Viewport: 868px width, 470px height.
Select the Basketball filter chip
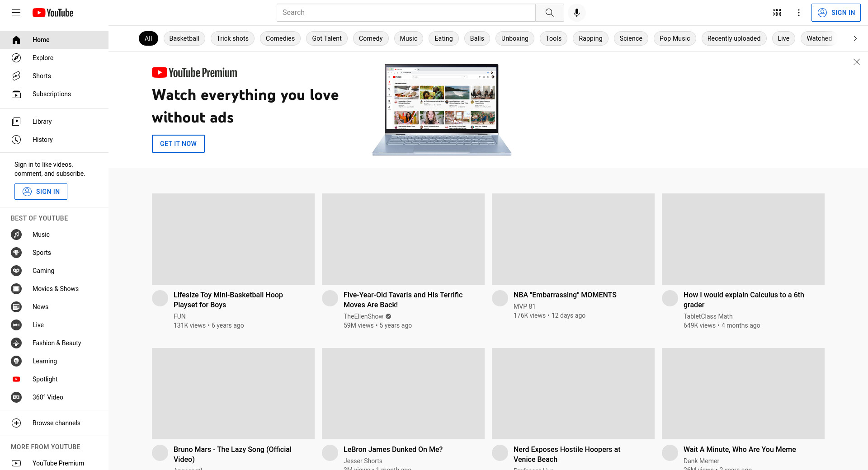[x=184, y=38]
